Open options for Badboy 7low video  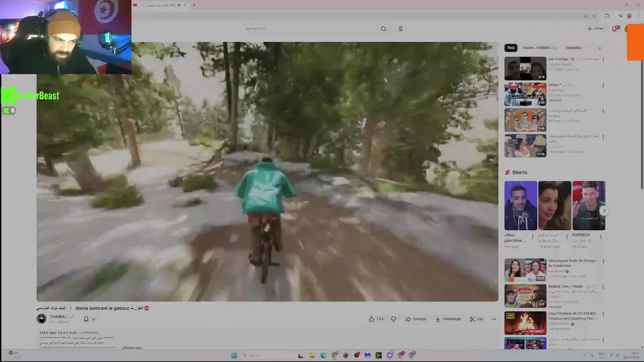tap(603, 287)
